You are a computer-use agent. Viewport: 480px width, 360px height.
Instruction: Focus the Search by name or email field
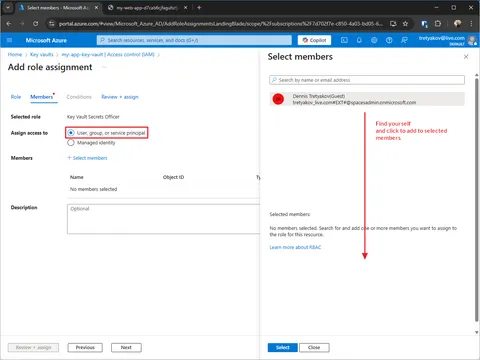pyautogui.click(x=367, y=80)
